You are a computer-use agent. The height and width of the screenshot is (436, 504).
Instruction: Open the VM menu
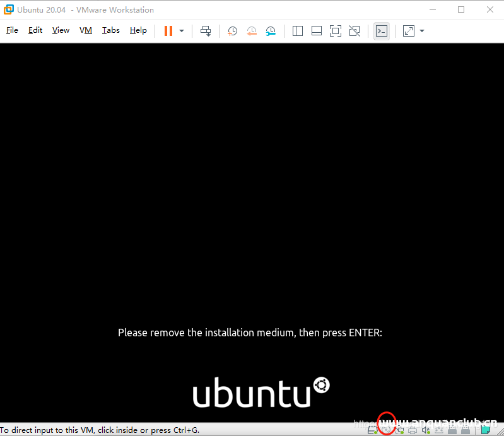(x=86, y=30)
